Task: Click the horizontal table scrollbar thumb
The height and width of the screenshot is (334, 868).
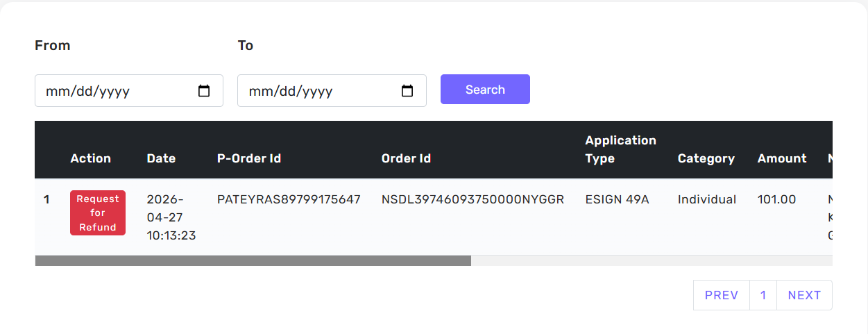Action: [253, 261]
